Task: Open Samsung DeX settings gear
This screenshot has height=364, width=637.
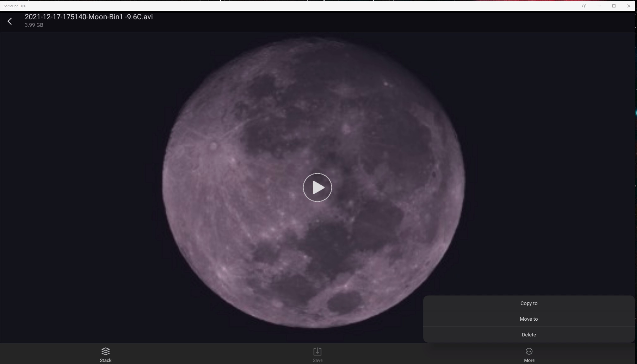Action: pyautogui.click(x=584, y=6)
